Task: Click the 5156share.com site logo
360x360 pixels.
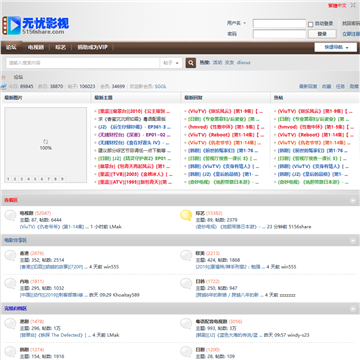Action: (36, 25)
